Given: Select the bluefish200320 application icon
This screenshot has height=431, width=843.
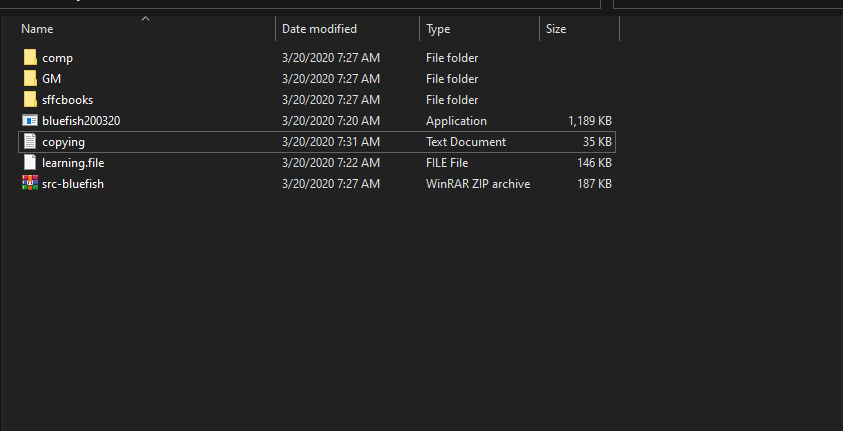Looking at the screenshot, I should pyautogui.click(x=30, y=120).
